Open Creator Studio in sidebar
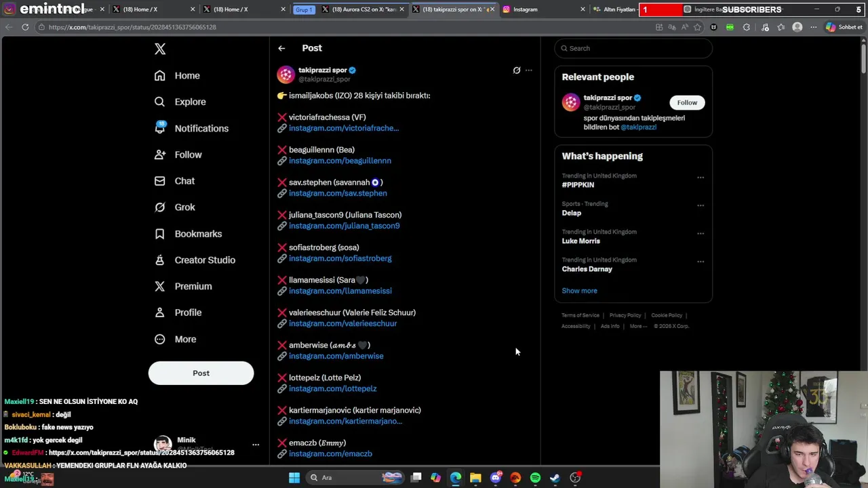 (195, 260)
